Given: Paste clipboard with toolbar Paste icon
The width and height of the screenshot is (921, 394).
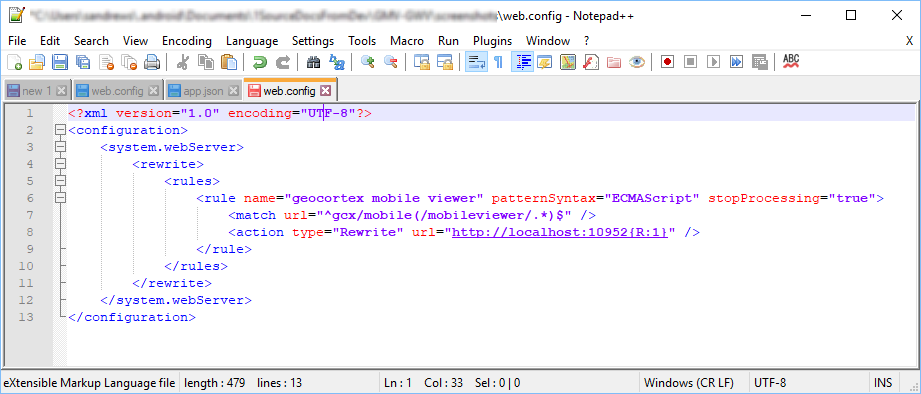Looking at the screenshot, I should tap(228, 61).
